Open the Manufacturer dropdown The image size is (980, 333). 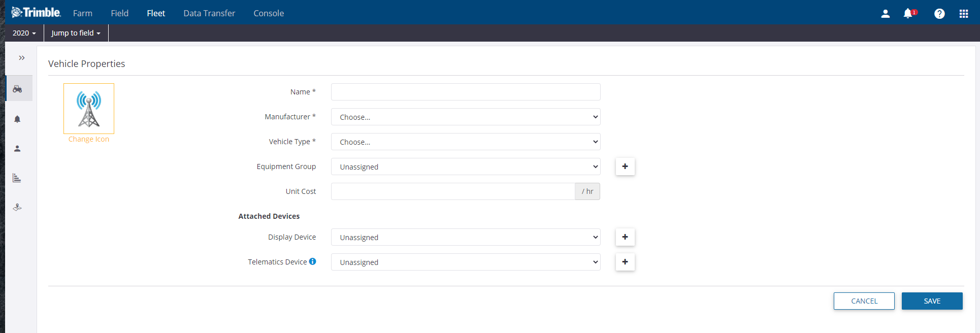[465, 117]
